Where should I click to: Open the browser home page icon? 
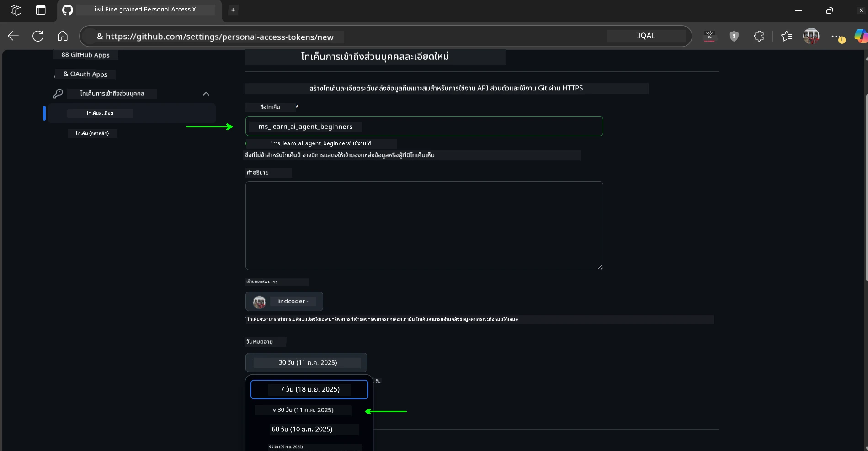62,36
